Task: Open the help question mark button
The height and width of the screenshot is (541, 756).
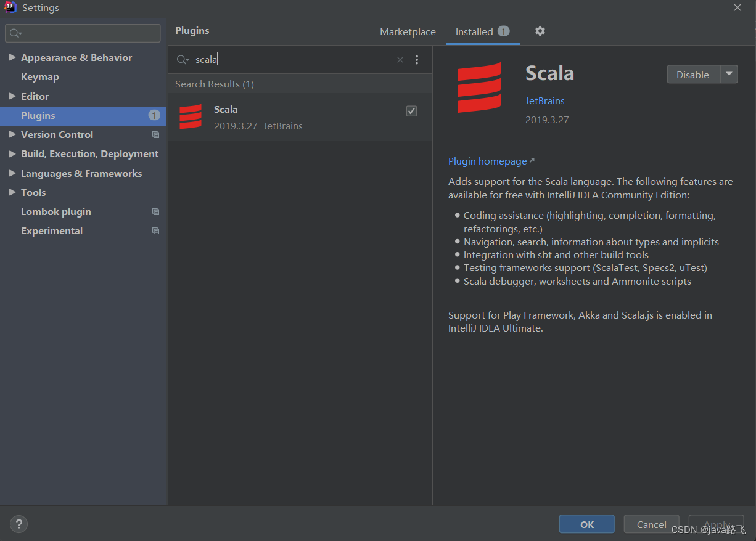Action: click(19, 524)
